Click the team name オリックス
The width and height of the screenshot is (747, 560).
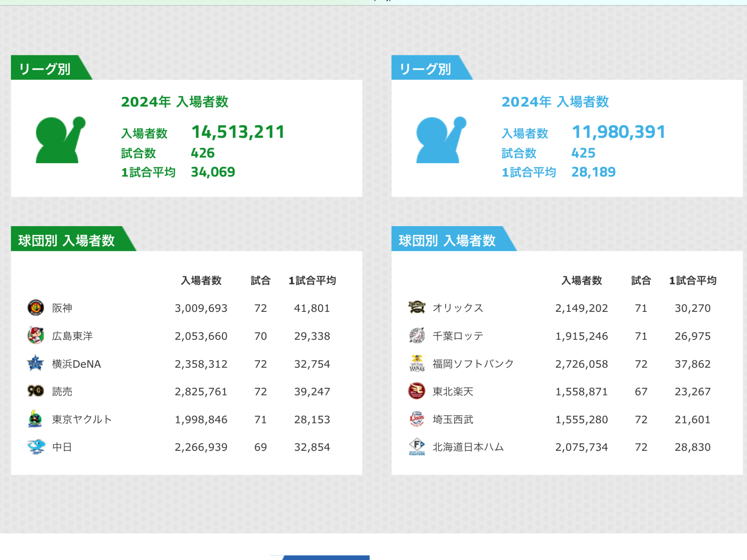point(458,308)
